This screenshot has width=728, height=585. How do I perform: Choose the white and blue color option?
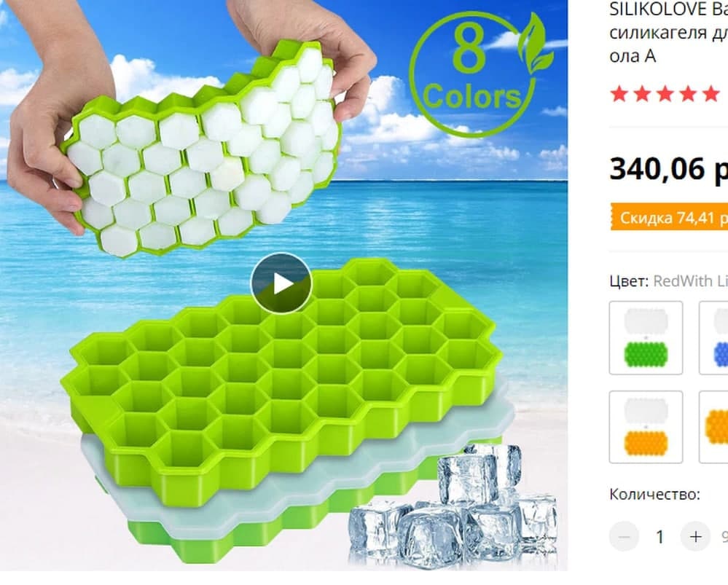[713, 337]
